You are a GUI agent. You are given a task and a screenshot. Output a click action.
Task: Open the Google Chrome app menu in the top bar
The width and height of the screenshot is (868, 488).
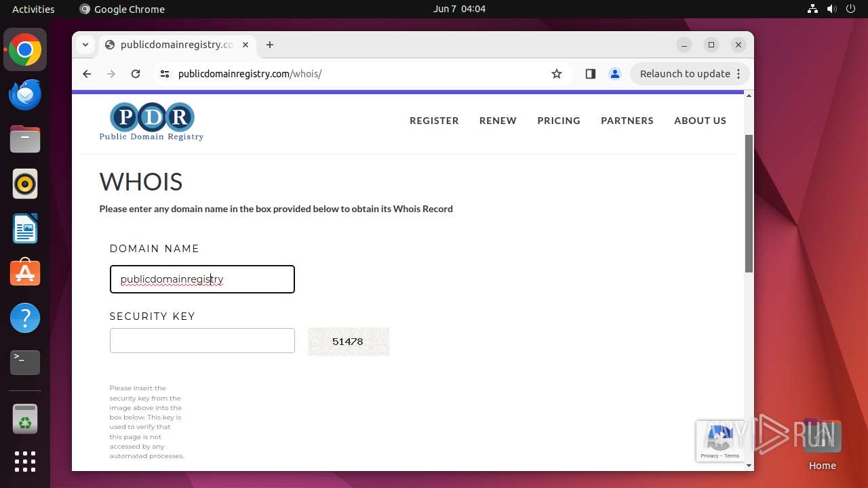click(122, 9)
